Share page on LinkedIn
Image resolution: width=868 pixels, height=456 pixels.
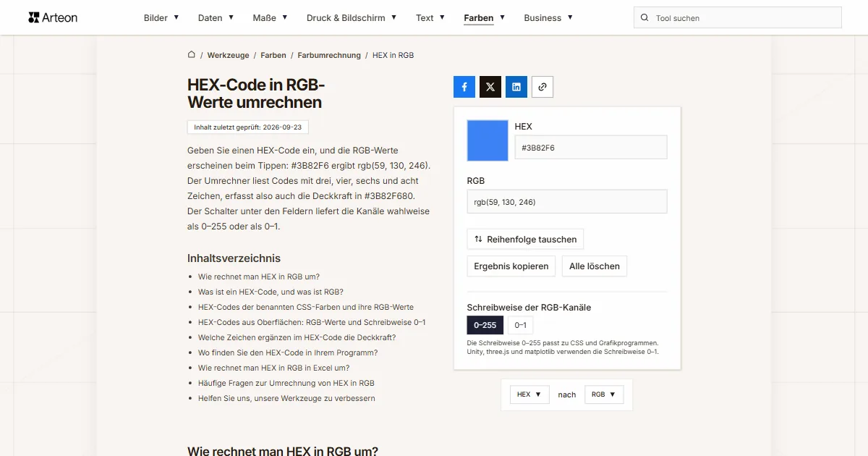pos(516,87)
